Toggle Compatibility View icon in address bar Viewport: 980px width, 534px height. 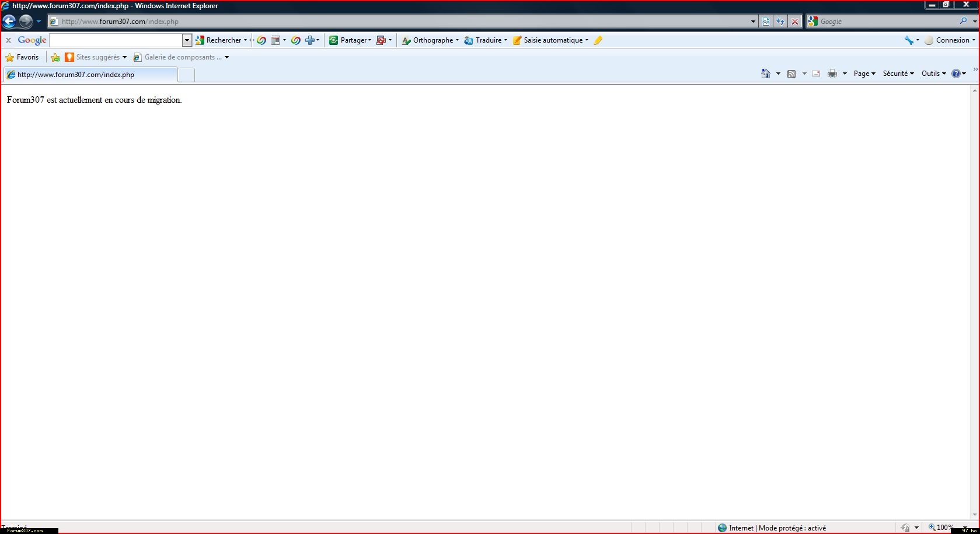pos(766,22)
